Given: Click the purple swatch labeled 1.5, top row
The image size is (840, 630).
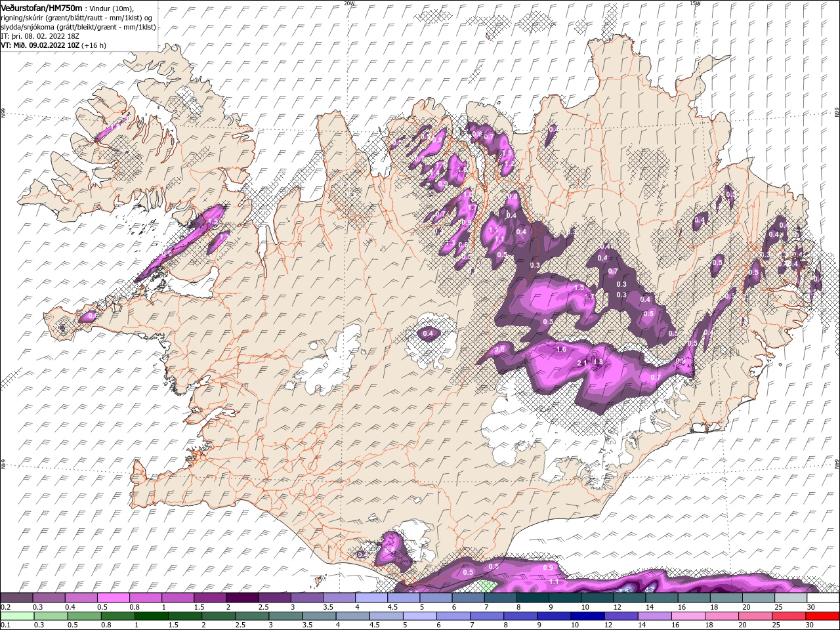Looking at the screenshot, I should [x=210, y=598].
